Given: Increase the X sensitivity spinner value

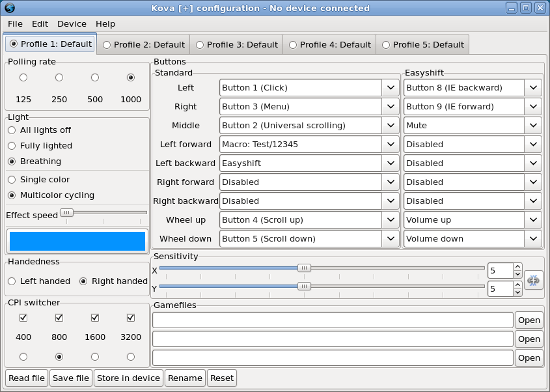Looking at the screenshot, I should point(517,267).
